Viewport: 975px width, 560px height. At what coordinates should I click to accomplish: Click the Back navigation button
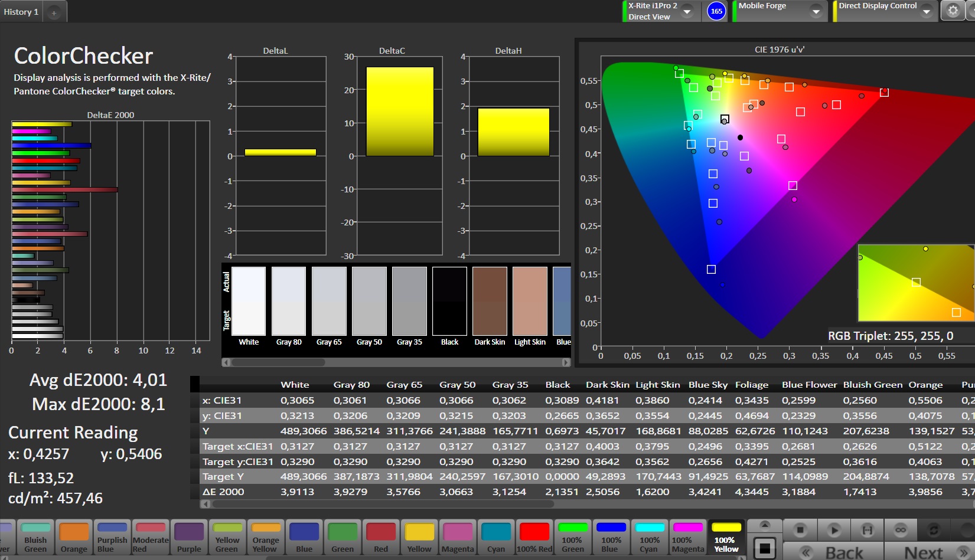coord(834,552)
